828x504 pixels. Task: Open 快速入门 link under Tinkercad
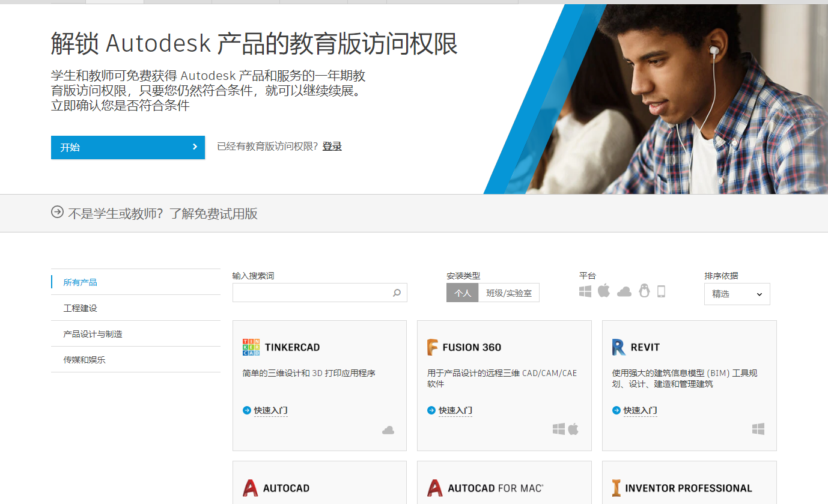(x=270, y=411)
